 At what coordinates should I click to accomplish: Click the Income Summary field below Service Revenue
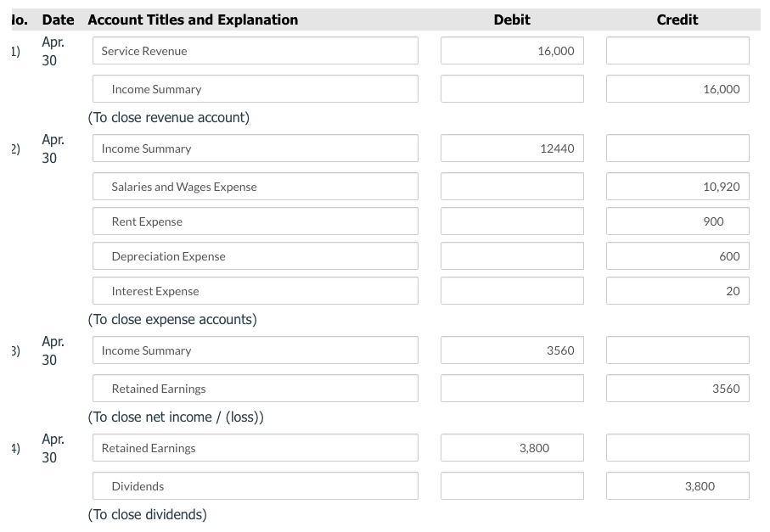click(255, 89)
